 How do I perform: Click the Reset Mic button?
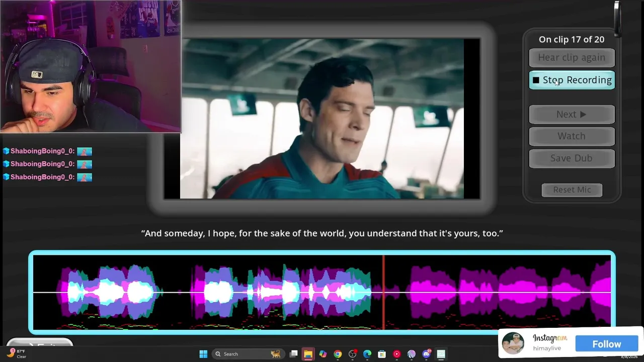click(572, 190)
